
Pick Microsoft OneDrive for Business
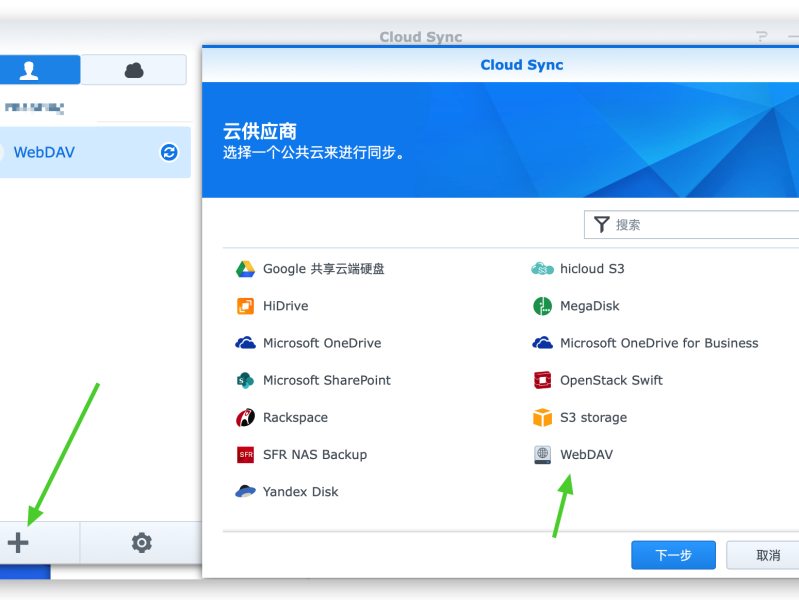pos(659,343)
